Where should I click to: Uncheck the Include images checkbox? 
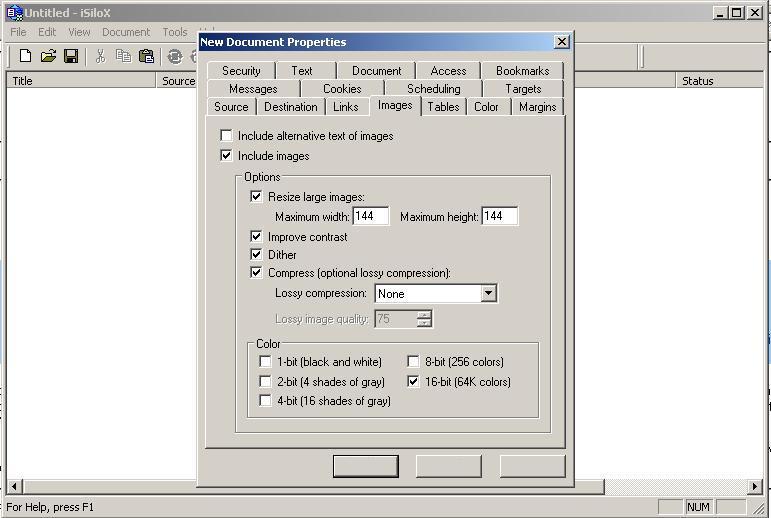tap(226, 155)
